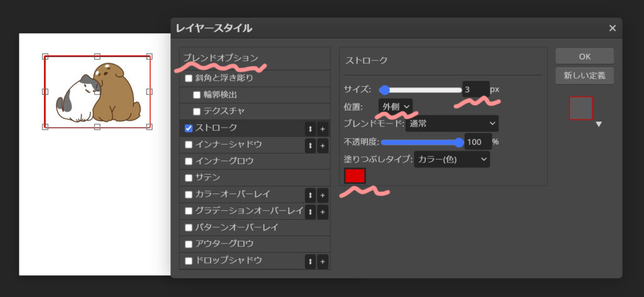644x297 pixels.
Task: Open the 塗りつぶしタイプ dropdown
Action: (452, 159)
